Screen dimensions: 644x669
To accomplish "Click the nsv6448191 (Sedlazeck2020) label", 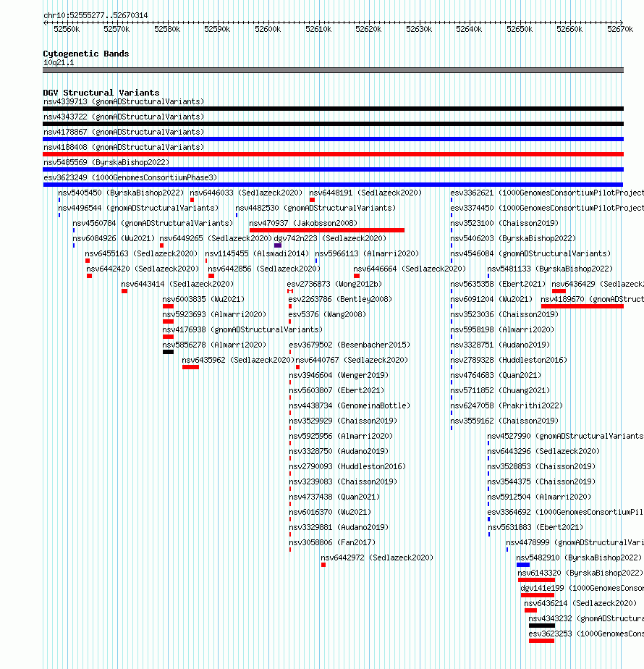I will click(x=365, y=193).
